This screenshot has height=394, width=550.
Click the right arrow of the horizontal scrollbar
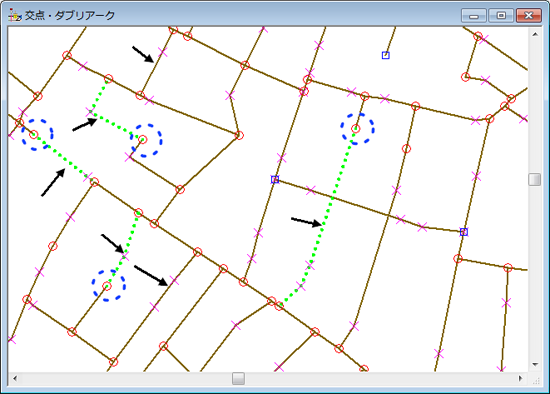pyautogui.click(x=521, y=379)
